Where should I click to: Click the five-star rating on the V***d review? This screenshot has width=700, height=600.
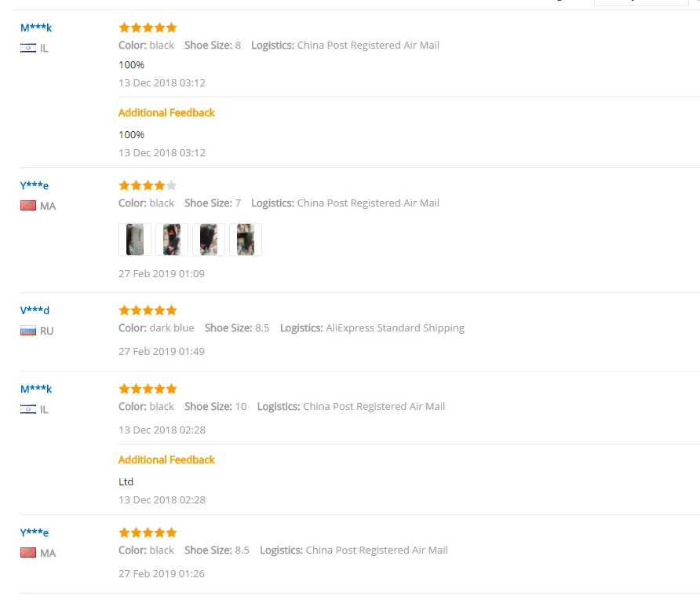pyautogui.click(x=148, y=310)
